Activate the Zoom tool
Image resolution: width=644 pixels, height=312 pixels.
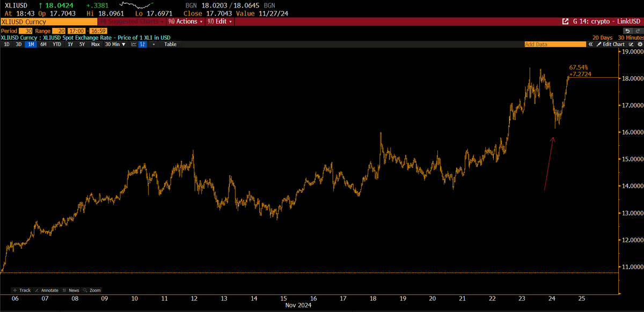(92, 290)
